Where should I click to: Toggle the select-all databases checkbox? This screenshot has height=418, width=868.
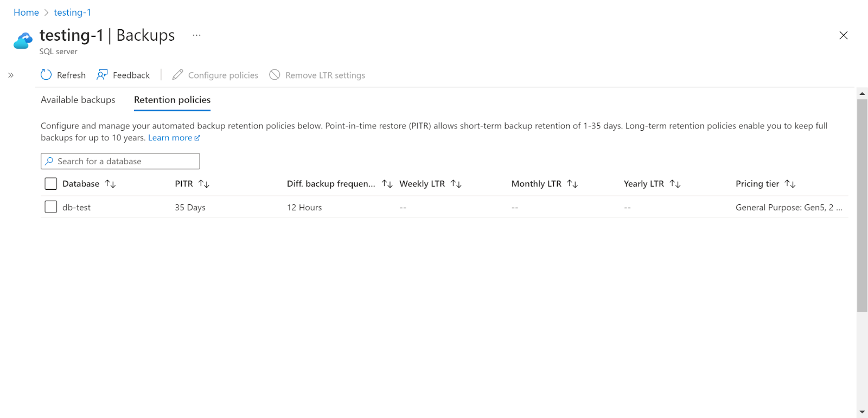coord(51,184)
